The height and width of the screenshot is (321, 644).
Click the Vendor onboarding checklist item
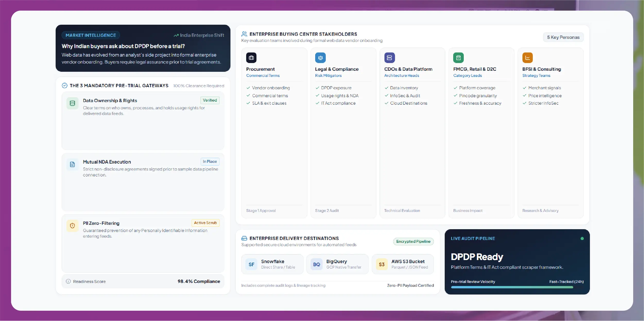[268, 88]
